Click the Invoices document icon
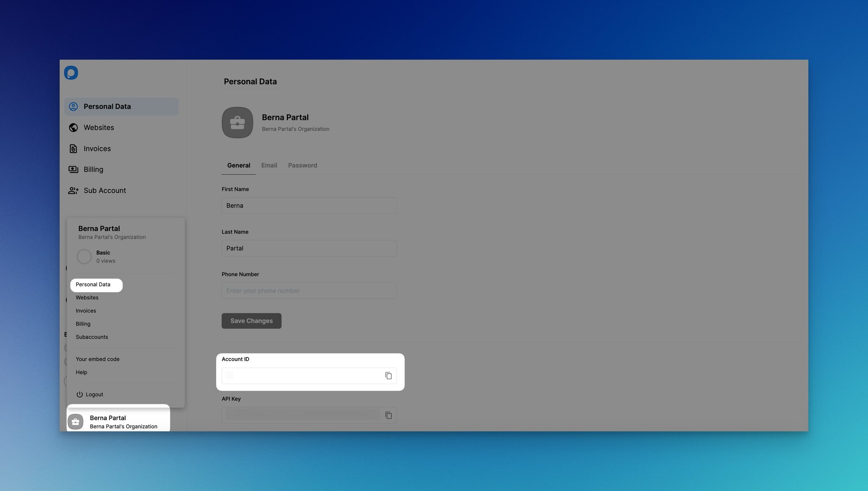This screenshot has width=868, height=491. point(73,148)
